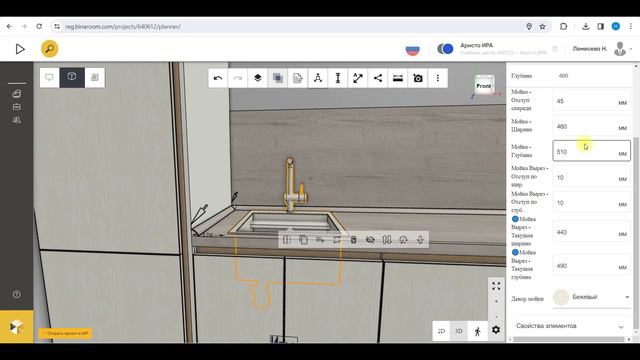Click the fullscreen expand icon
The width and height of the screenshot is (640, 360).
coord(496,286)
